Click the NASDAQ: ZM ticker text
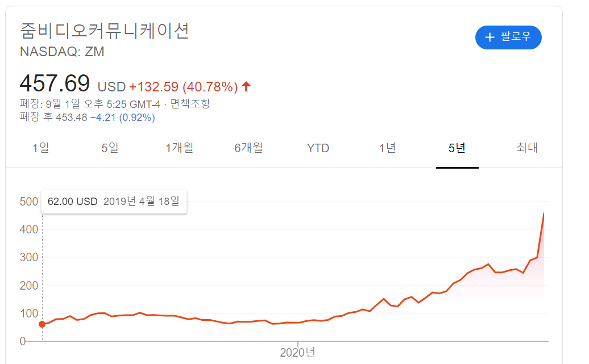589x364 pixels. (x=62, y=52)
